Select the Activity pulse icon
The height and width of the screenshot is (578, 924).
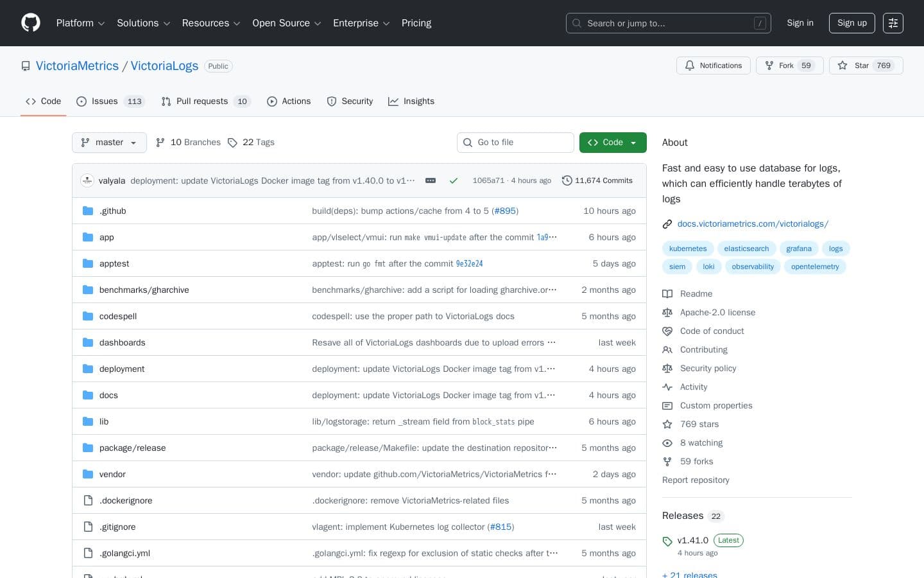[667, 387]
